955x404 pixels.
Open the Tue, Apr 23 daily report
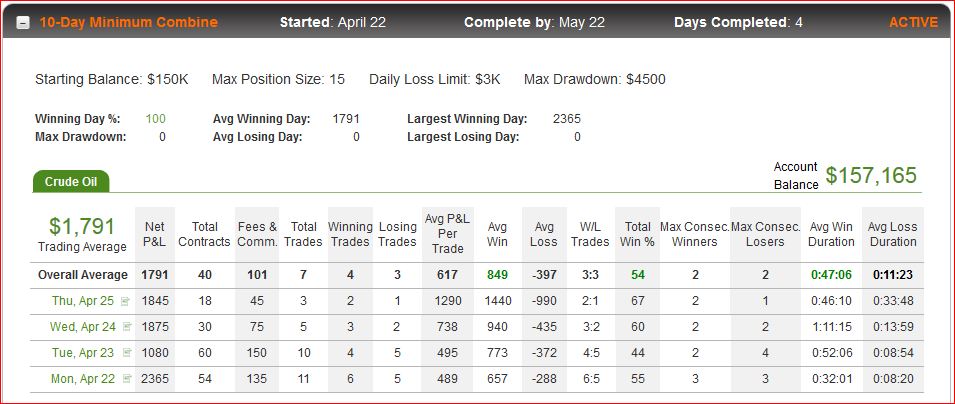(x=83, y=353)
